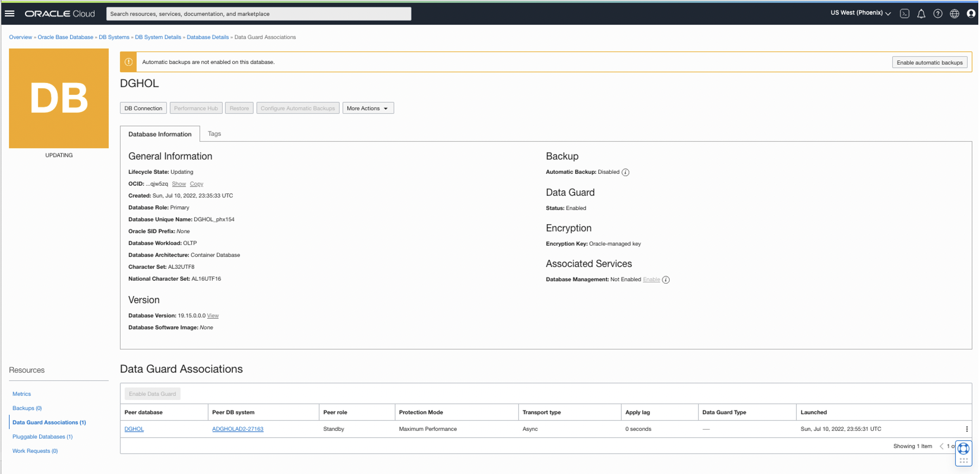
Task: Launch Cloud Shell from header icon
Action: [x=904, y=14]
